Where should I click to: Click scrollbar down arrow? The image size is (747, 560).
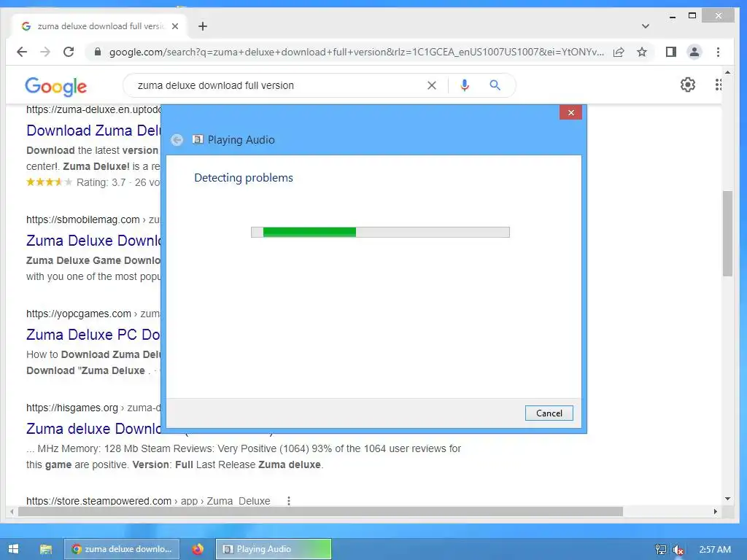[x=727, y=499]
